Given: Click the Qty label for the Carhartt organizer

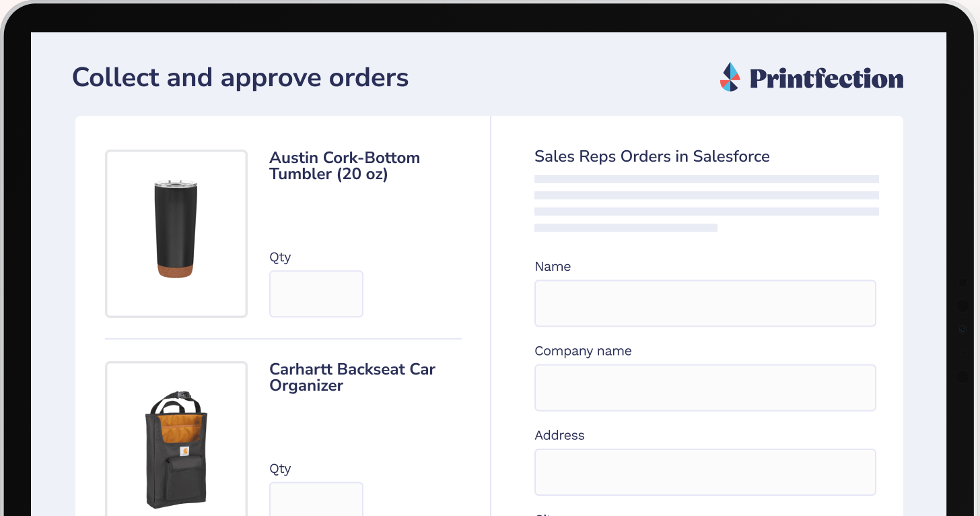Looking at the screenshot, I should click(280, 469).
